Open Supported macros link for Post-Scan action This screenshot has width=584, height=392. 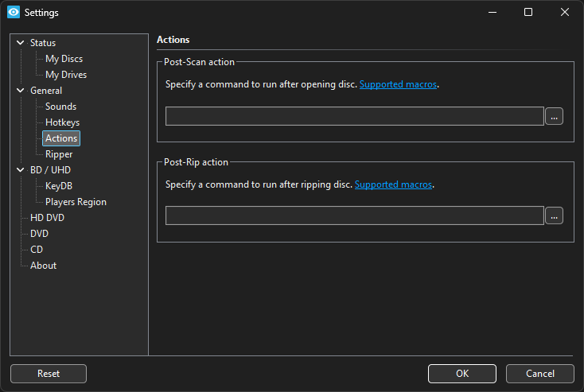coord(398,84)
